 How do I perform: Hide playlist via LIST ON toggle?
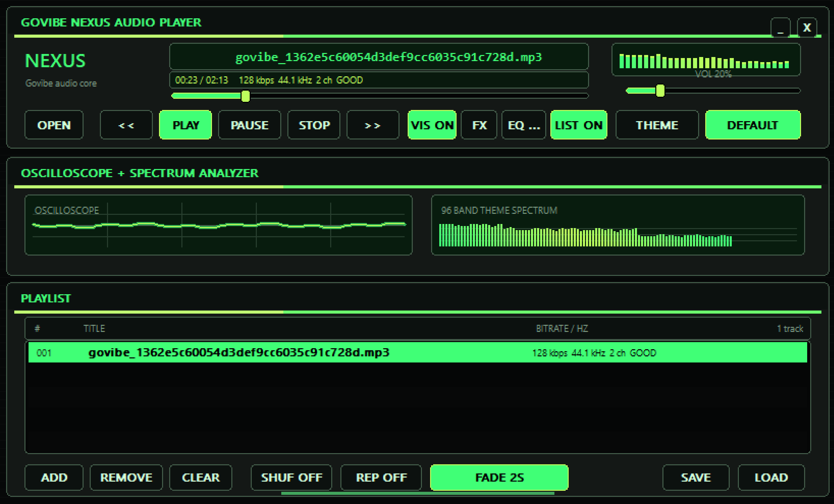579,125
